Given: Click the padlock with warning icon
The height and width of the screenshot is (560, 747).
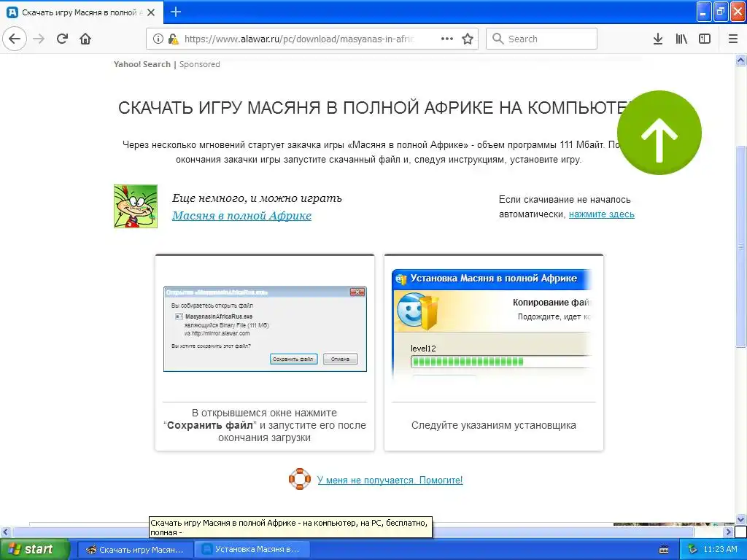Looking at the screenshot, I should pyautogui.click(x=173, y=39).
